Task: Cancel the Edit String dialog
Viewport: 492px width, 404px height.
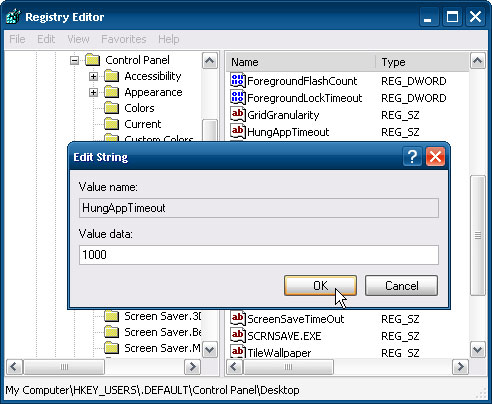Action: [401, 286]
